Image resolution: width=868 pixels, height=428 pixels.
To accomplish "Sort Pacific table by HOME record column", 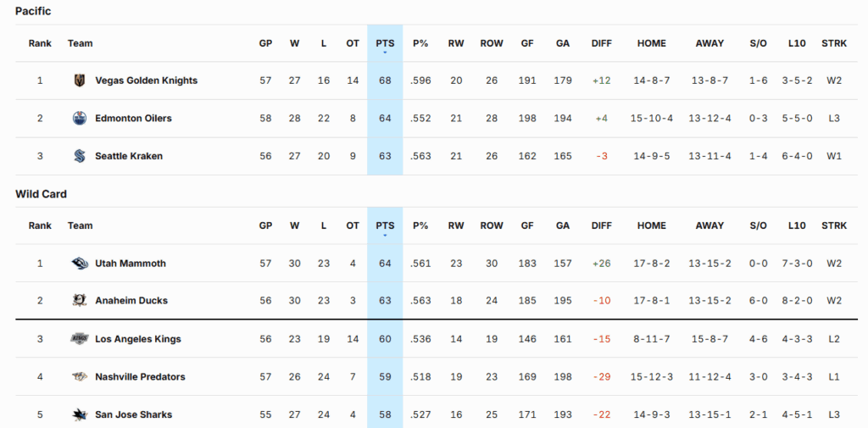I will tap(651, 43).
